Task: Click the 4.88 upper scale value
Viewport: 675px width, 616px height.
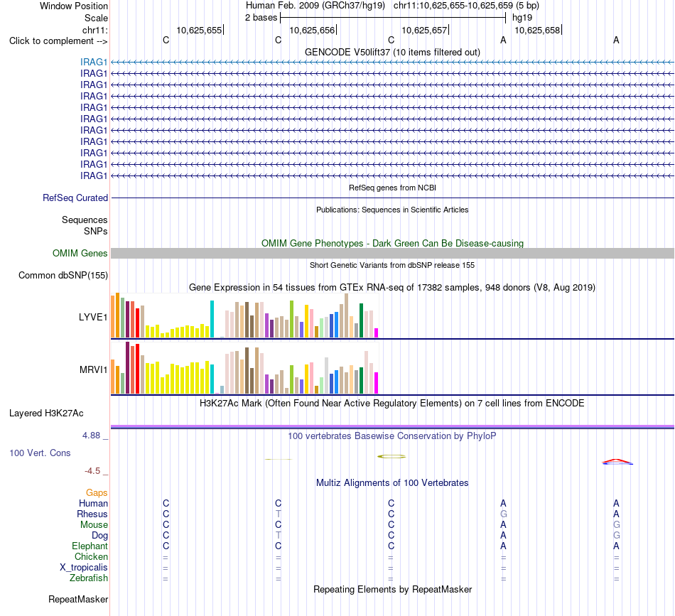Action: (91, 436)
